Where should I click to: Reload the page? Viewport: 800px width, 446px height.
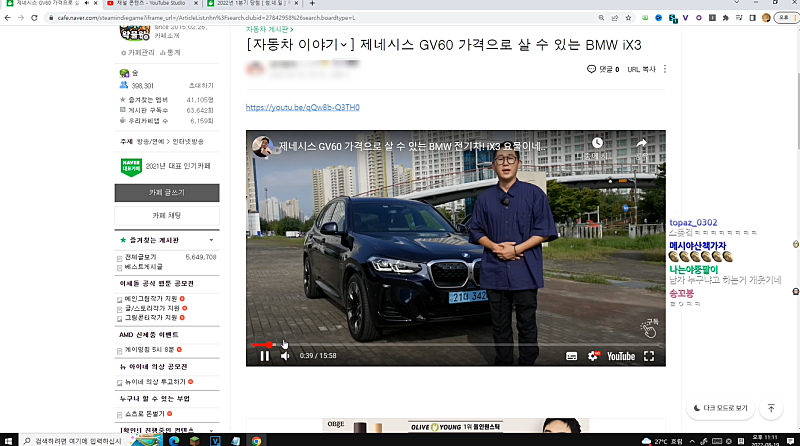click(34, 18)
